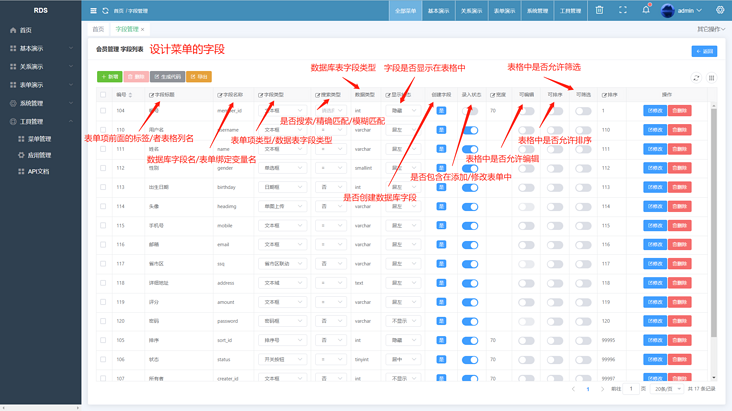Image resolution: width=732 pixels, height=411 pixels.
Task: Click the page number jump input field
Action: click(631, 389)
